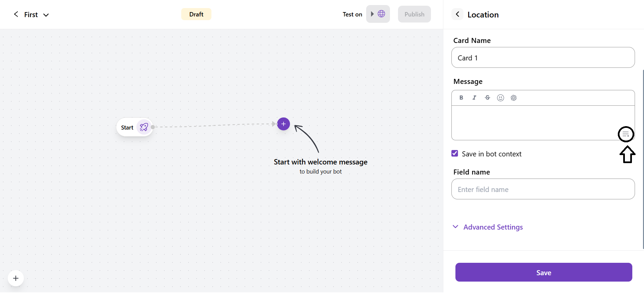Focus the Card Name input field
The width and height of the screenshot is (644, 293).
tap(543, 58)
